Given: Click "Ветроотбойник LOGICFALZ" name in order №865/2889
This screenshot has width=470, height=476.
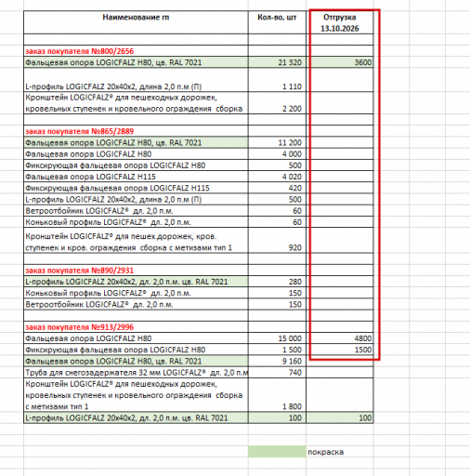Looking at the screenshot, I should [136, 211].
